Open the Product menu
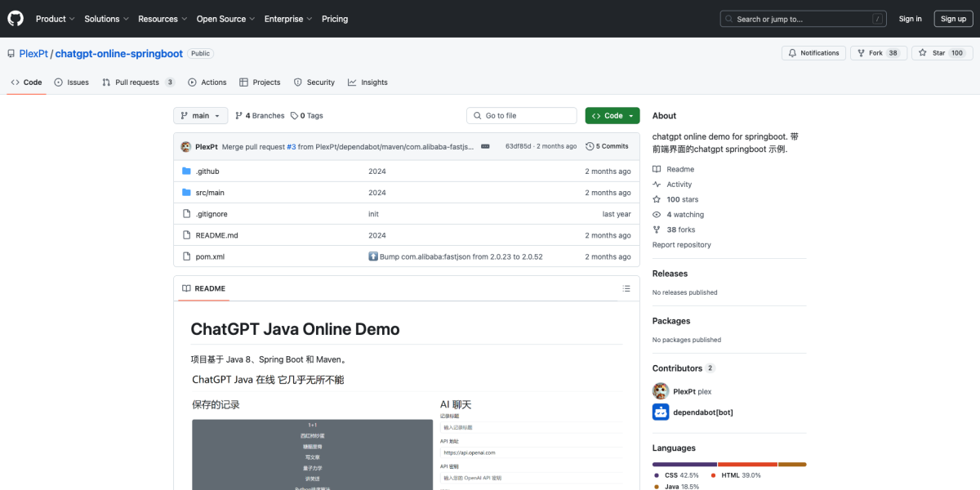980x490 pixels. 54,19
